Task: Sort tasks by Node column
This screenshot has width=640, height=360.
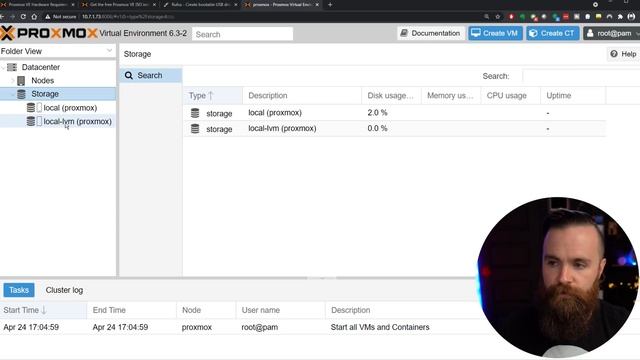Action: [206, 310]
